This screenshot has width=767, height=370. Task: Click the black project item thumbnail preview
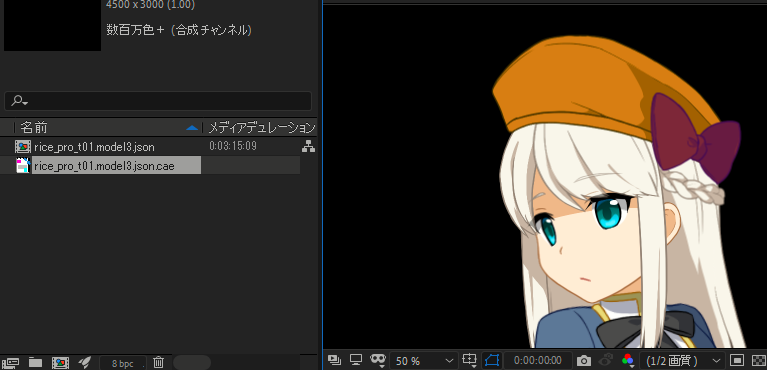pyautogui.click(x=52, y=25)
